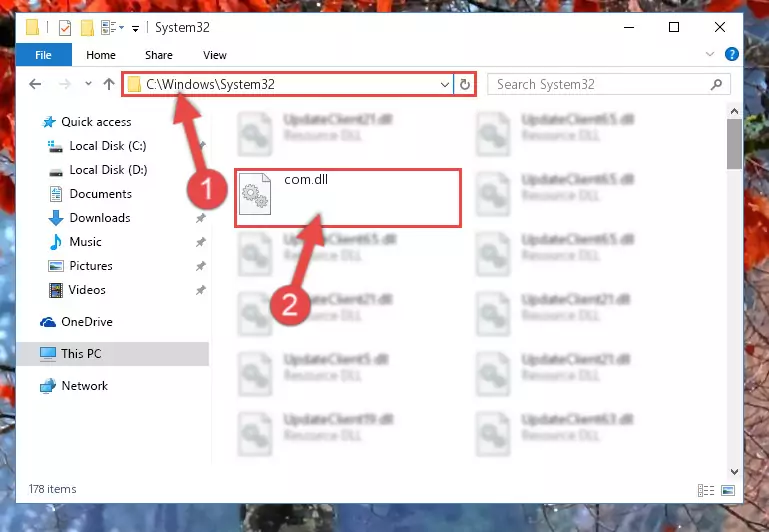This screenshot has height=532, width=769.
Task: Select the com.dll file icon
Action: 255,194
